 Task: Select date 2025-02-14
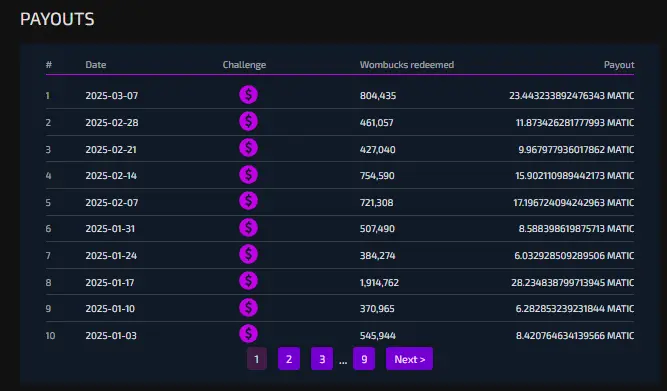coord(111,176)
